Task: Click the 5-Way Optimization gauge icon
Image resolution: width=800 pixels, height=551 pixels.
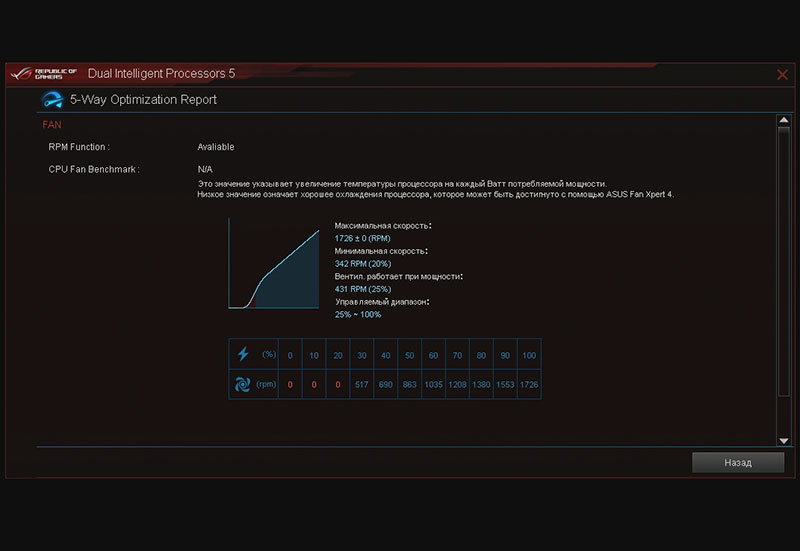Action: (x=52, y=99)
